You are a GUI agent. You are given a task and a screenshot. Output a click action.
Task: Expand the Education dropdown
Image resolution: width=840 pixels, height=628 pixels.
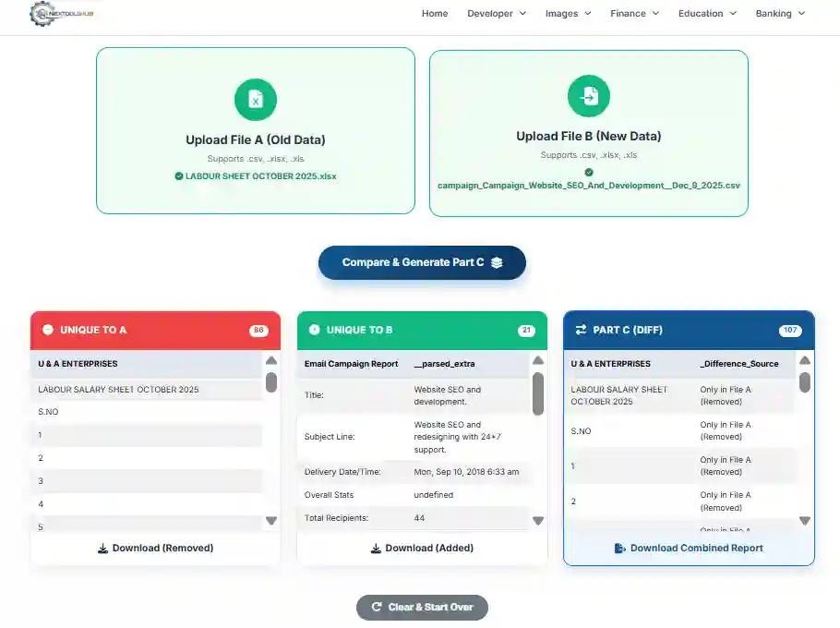click(x=706, y=14)
